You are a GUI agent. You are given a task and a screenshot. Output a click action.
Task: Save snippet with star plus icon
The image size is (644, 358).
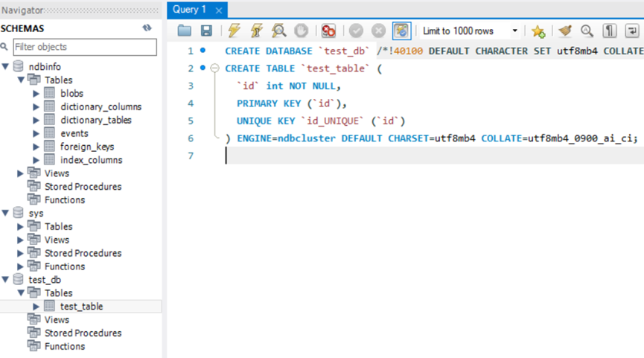coord(538,31)
